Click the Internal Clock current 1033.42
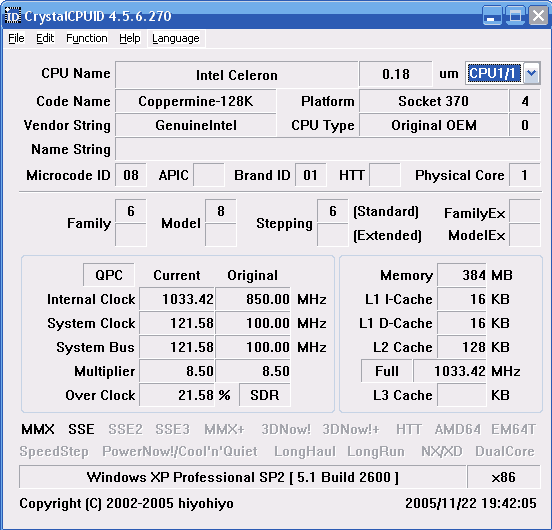The width and height of the screenshot is (552, 530). click(x=177, y=299)
